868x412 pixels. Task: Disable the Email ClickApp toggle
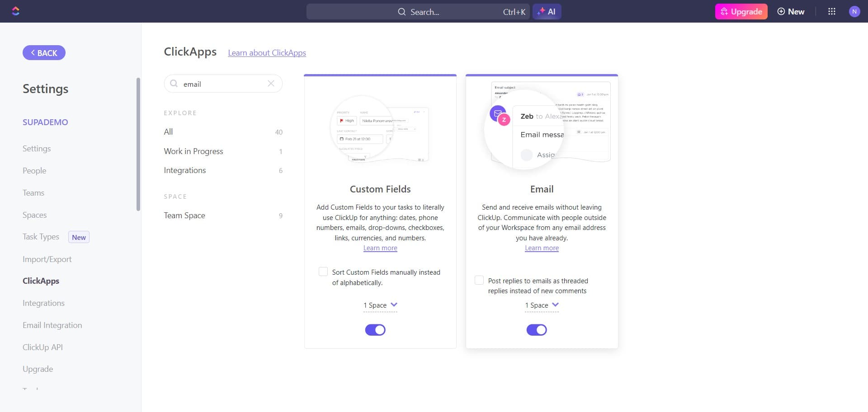(x=537, y=330)
